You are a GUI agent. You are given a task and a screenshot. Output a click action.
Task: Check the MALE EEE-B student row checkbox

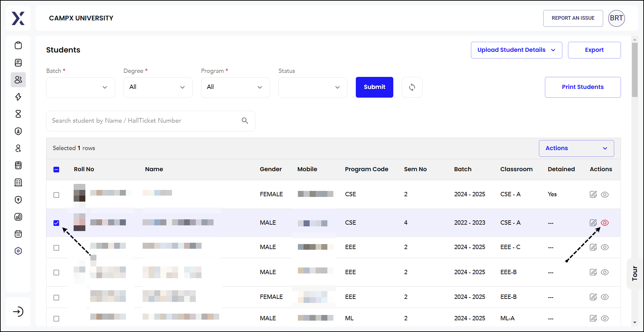56,272
